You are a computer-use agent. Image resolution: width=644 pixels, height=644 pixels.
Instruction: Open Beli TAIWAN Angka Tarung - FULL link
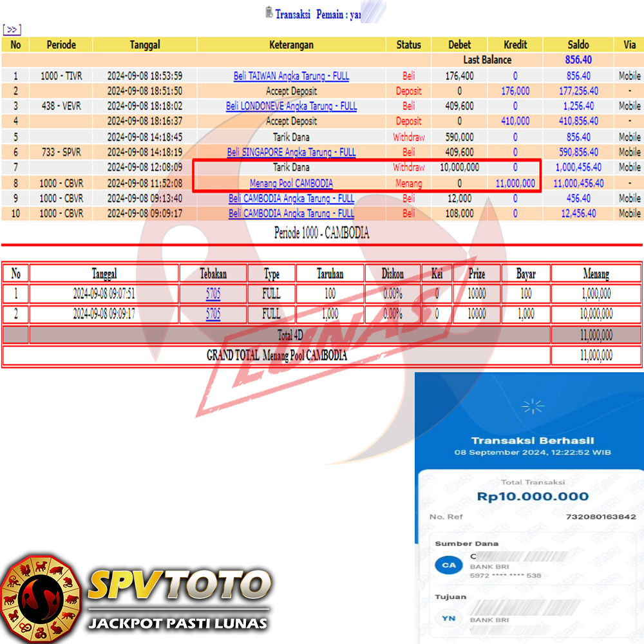[291, 76]
